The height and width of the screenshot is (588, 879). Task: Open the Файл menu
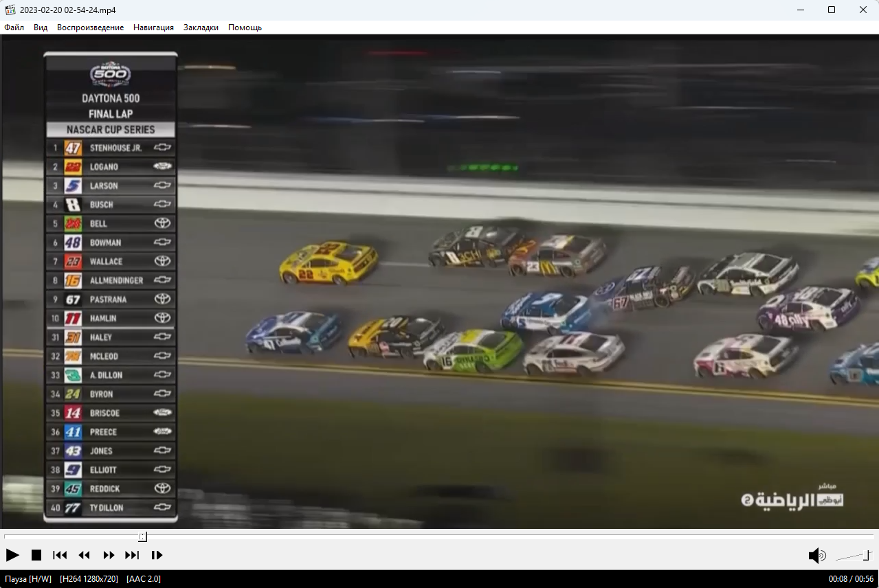[x=14, y=27]
